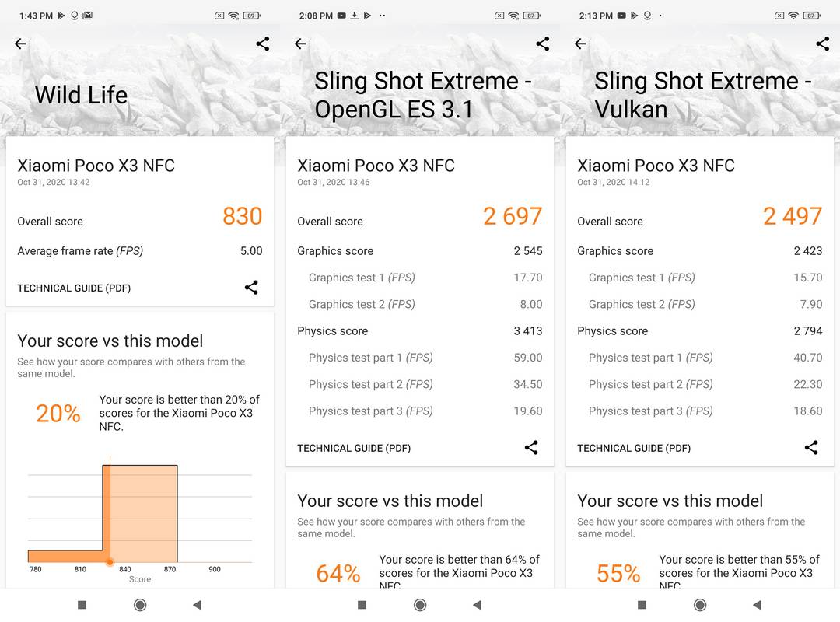
Task: Tap share icon in Vulkan header
Action: 822,44
